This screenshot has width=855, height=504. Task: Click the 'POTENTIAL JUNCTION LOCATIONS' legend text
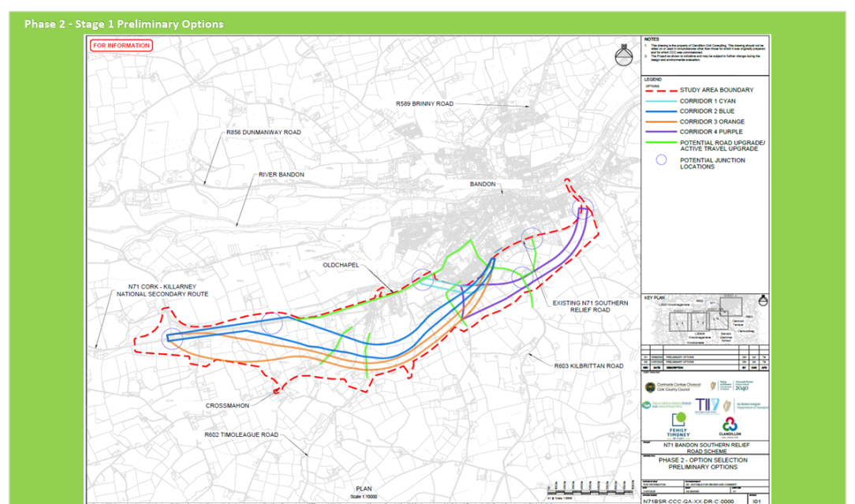[712, 163]
